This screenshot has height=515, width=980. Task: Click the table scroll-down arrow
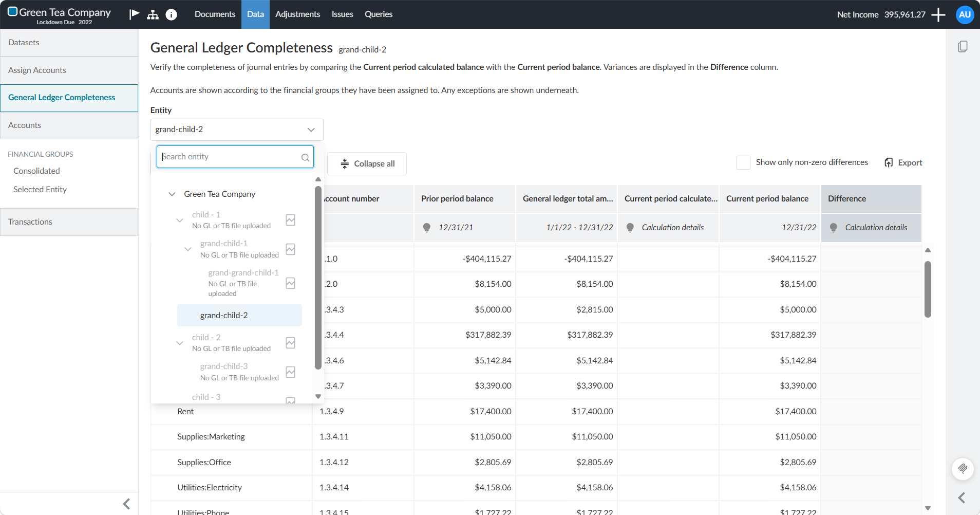(x=928, y=508)
